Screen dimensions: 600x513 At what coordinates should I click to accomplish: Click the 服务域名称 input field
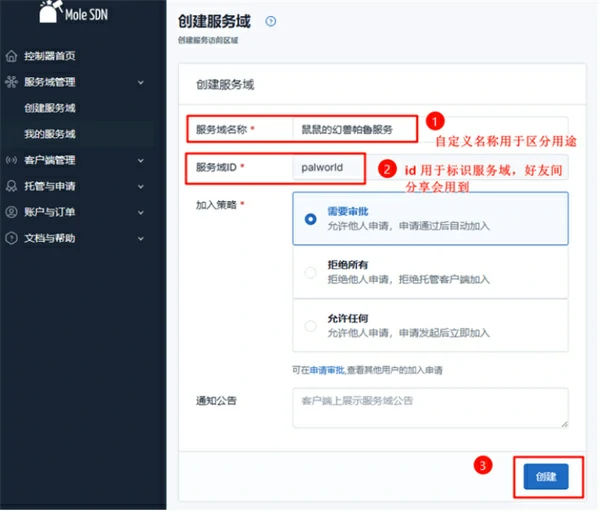430,130
